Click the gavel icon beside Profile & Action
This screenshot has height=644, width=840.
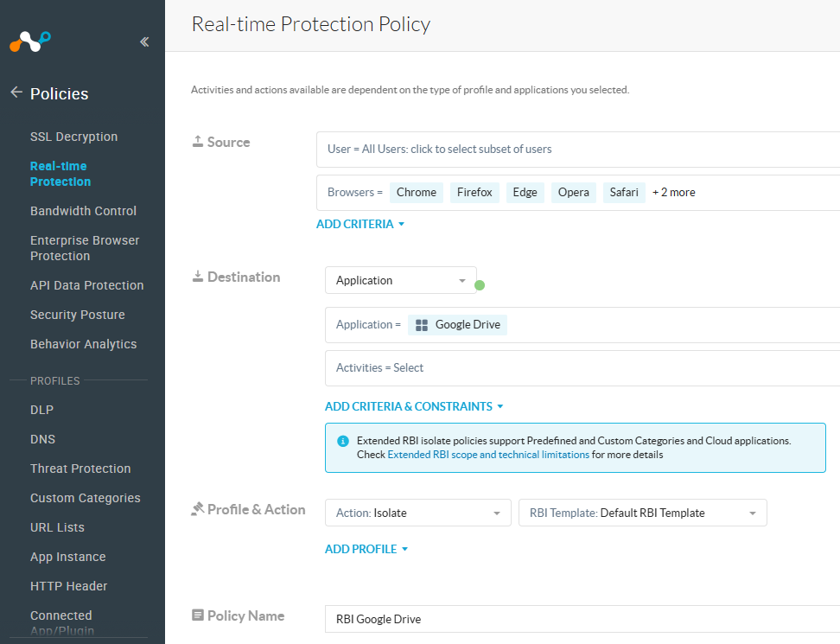198,509
